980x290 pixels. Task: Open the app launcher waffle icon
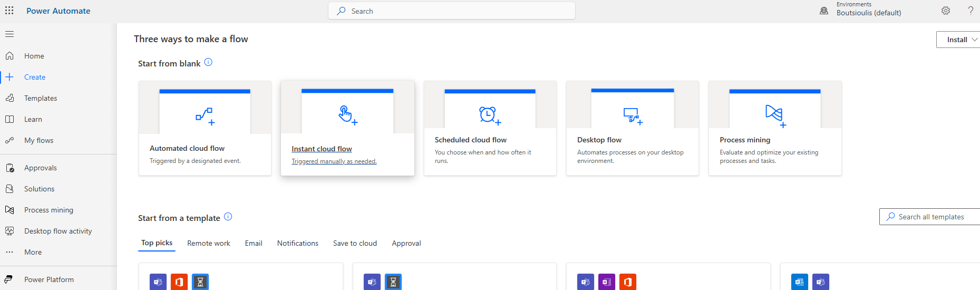click(9, 11)
